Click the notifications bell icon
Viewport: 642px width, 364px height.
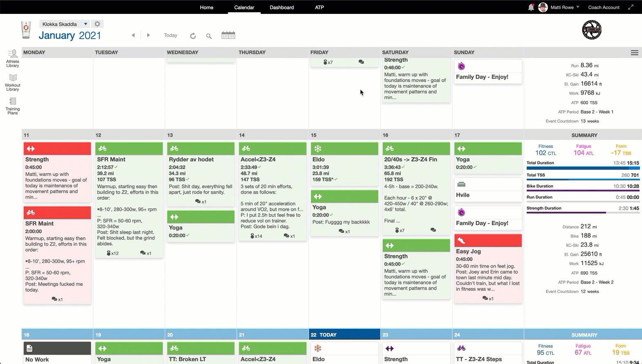coord(531,7)
